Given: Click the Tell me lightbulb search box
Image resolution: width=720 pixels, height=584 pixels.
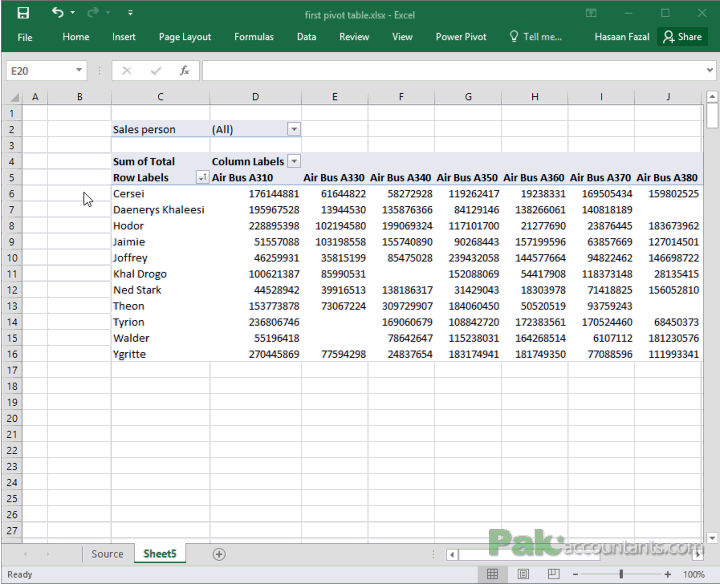Looking at the screenshot, I should (x=536, y=37).
